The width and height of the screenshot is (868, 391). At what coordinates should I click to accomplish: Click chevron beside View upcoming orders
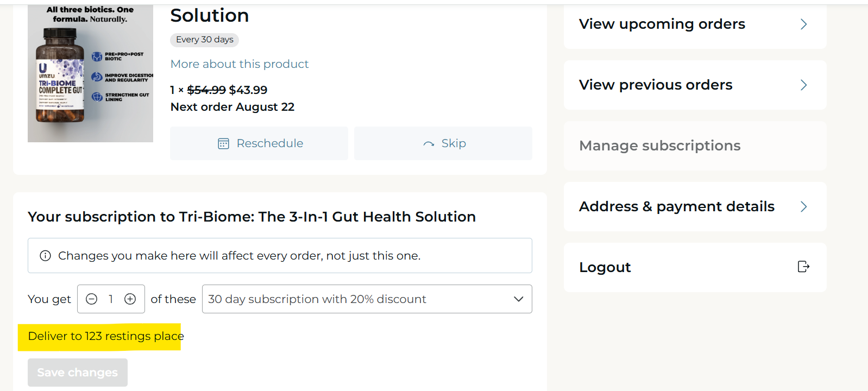804,24
